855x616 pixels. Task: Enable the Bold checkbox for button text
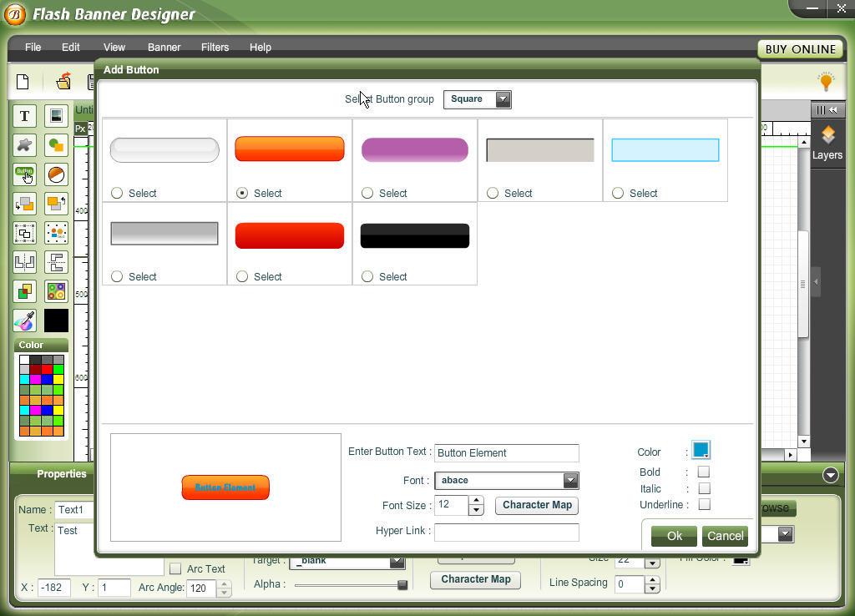point(704,472)
